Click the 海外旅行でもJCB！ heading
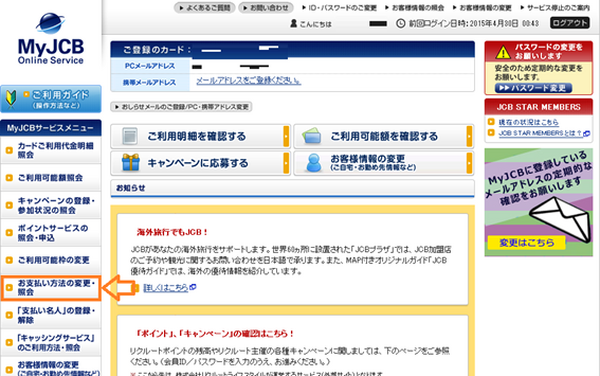600x376 pixels. 173,232
